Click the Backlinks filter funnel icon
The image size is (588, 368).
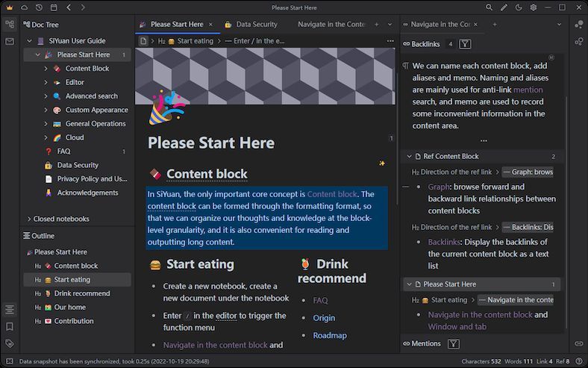pos(465,44)
